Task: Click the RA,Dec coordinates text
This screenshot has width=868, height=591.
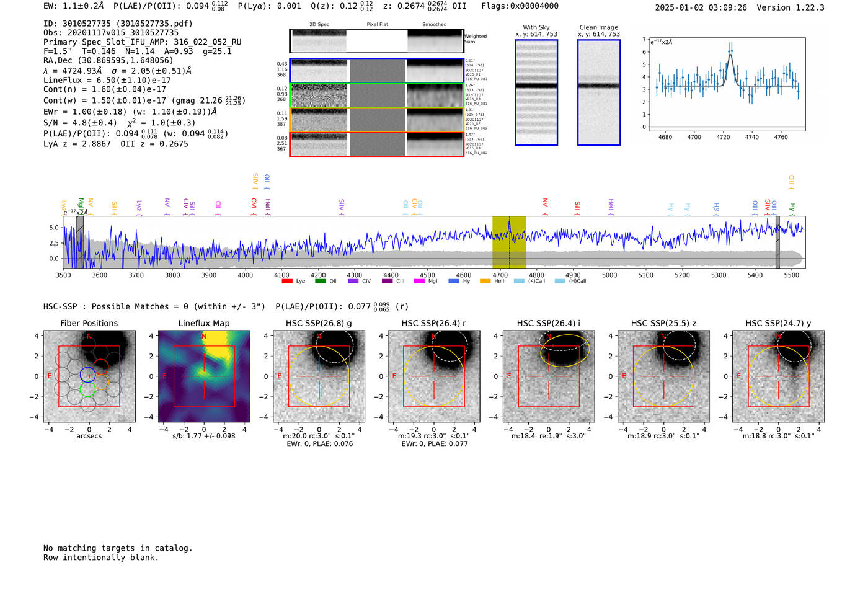Action: 108,60
